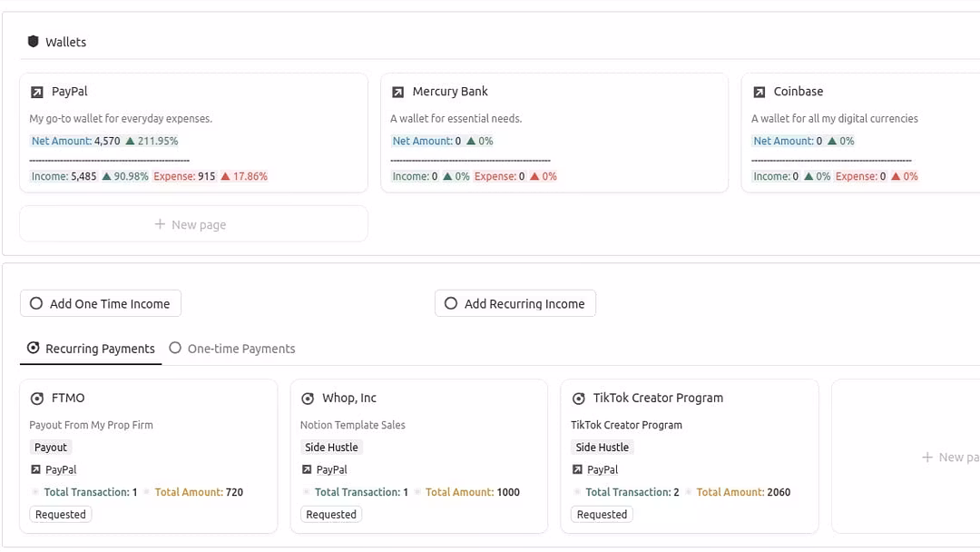Click FTMO 'Total Amount: 720' value

(199, 492)
